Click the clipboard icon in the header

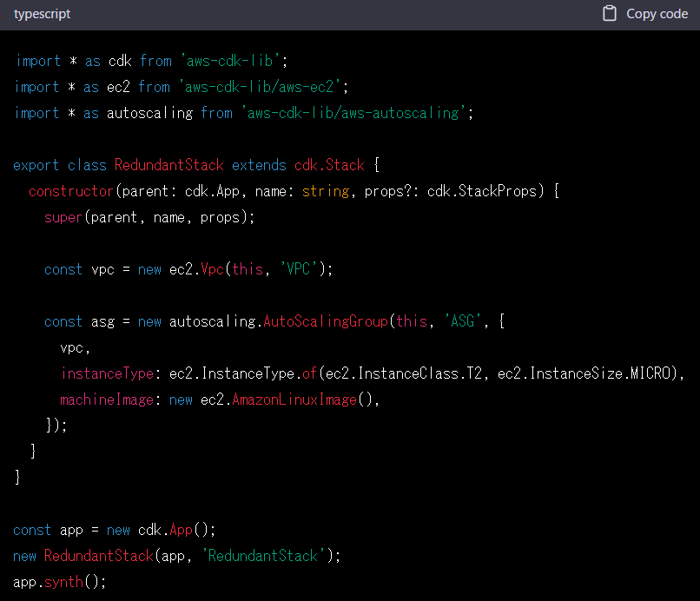click(610, 14)
